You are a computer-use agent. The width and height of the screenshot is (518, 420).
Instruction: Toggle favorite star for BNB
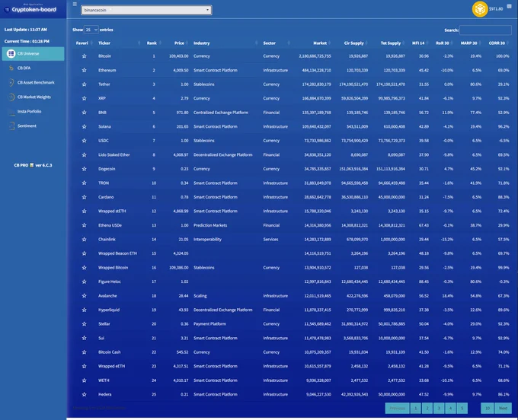click(x=85, y=113)
